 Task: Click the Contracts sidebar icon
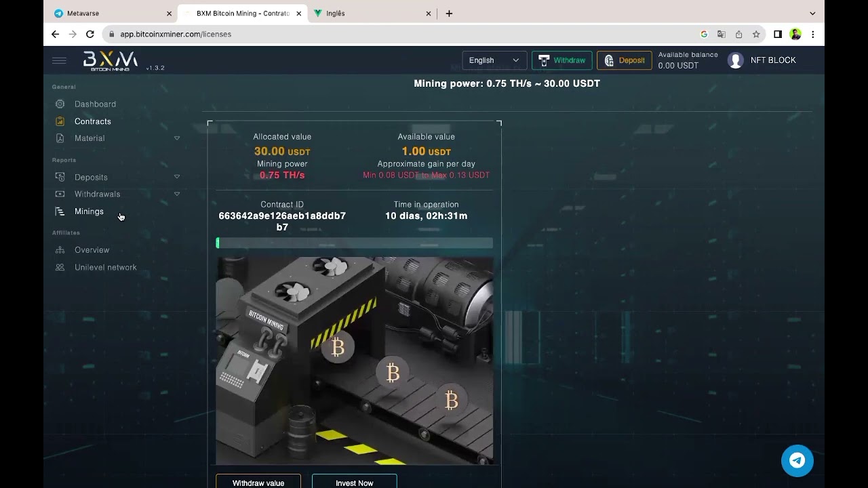(60, 121)
